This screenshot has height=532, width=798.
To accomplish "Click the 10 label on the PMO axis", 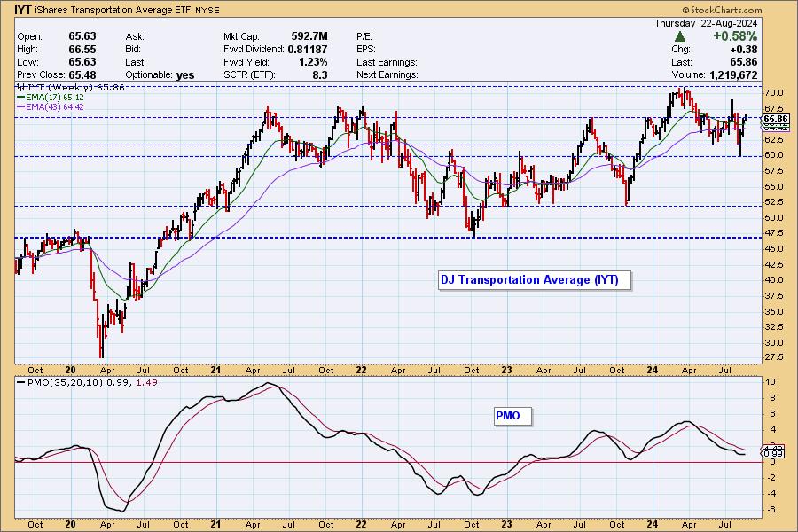I will click(771, 382).
